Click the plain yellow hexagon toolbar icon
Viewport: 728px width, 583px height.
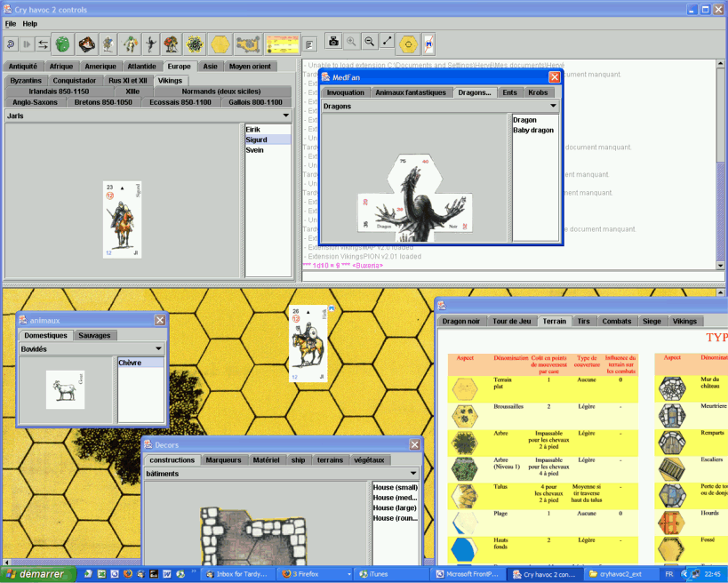pos(220,44)
